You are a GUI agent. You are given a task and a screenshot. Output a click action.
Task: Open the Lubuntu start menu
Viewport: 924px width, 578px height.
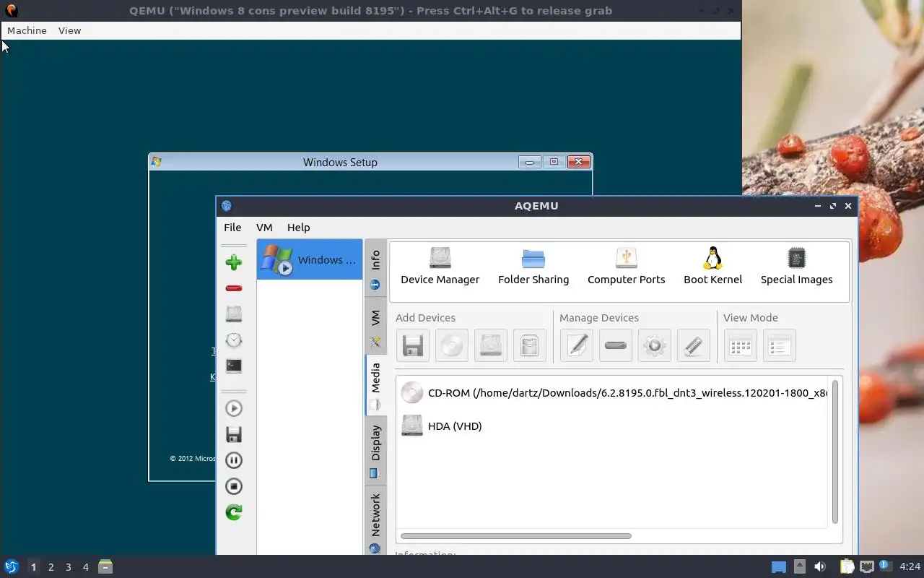point(11,566)
